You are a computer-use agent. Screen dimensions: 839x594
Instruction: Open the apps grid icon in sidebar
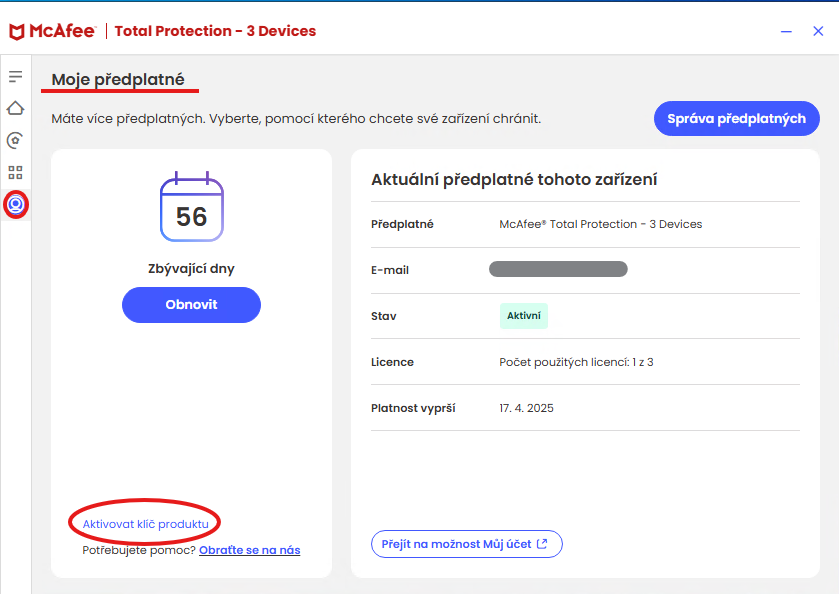[16, 172]
